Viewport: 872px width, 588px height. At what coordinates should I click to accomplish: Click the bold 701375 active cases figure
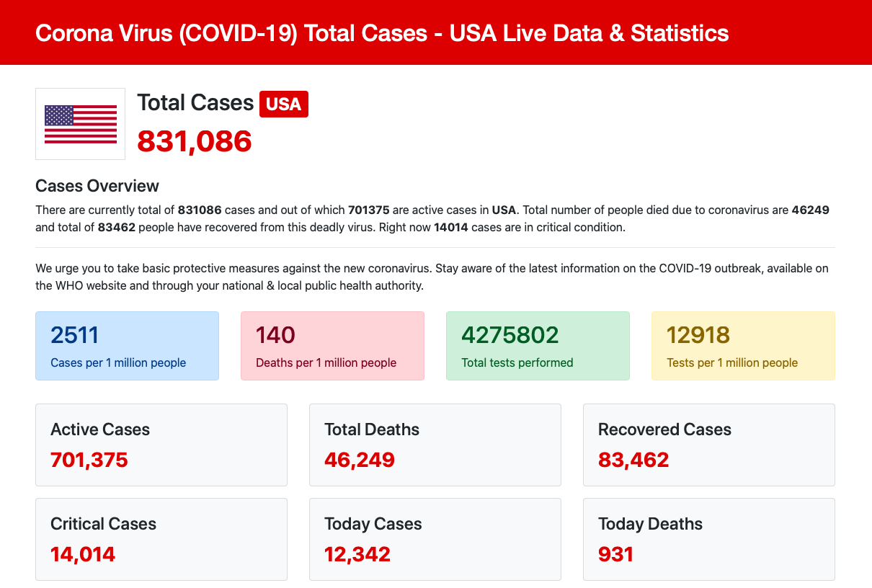tap(368, 210)
